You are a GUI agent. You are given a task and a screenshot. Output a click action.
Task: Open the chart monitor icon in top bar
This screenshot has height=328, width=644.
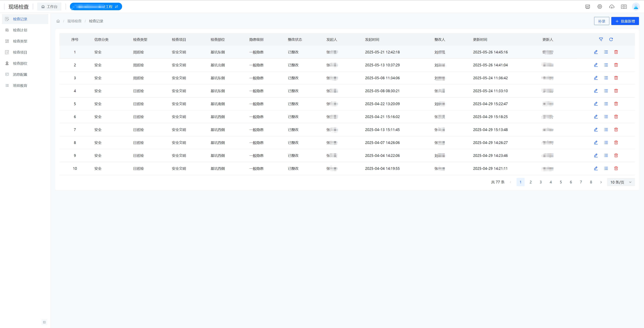tap(587, 7)
